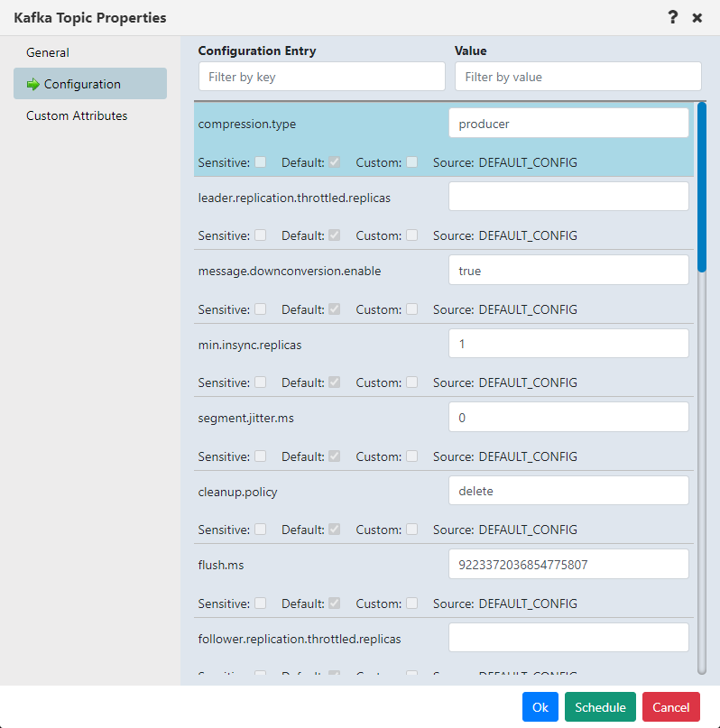Click the flush.ms value field
This screenshot has height=728, width=720.
pos(568,564)
